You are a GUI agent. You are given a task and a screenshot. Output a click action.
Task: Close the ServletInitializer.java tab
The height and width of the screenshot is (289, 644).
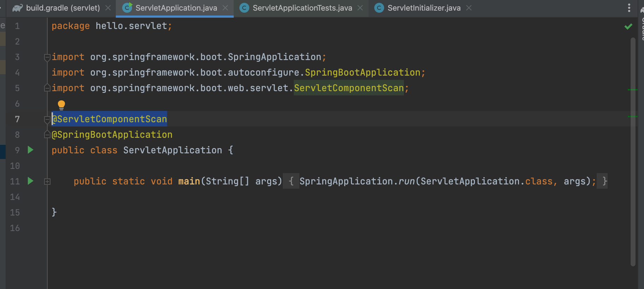[x=469, y=8]
